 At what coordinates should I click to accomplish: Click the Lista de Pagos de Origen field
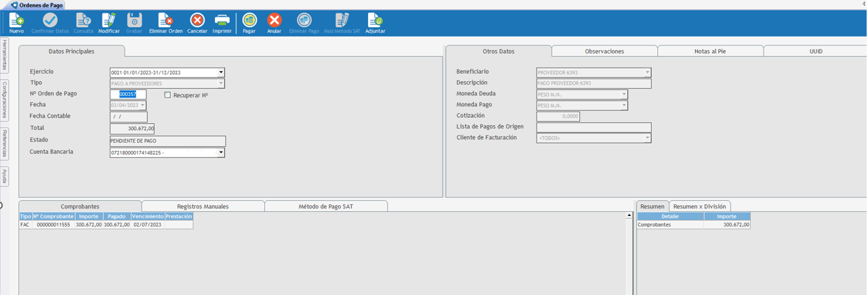tap(594, 127)
